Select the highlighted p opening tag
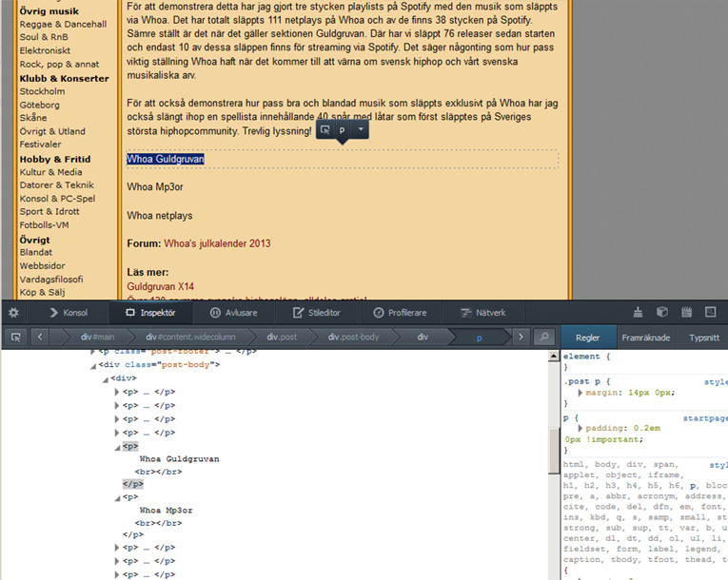The width and height of the screenshot is (728, 580). [x=130, y=446]
